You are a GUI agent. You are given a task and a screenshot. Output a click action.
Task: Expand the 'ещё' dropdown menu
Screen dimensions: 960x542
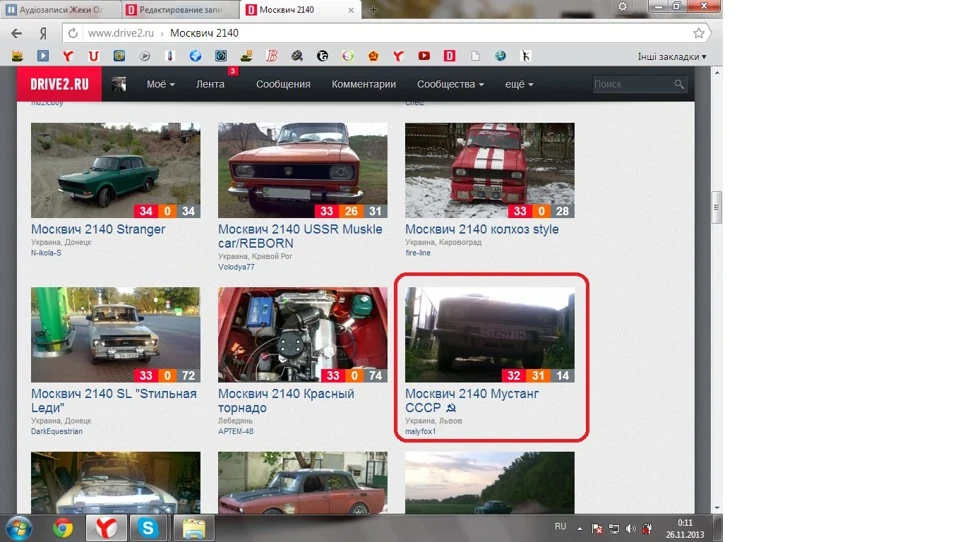coord(519,84)
